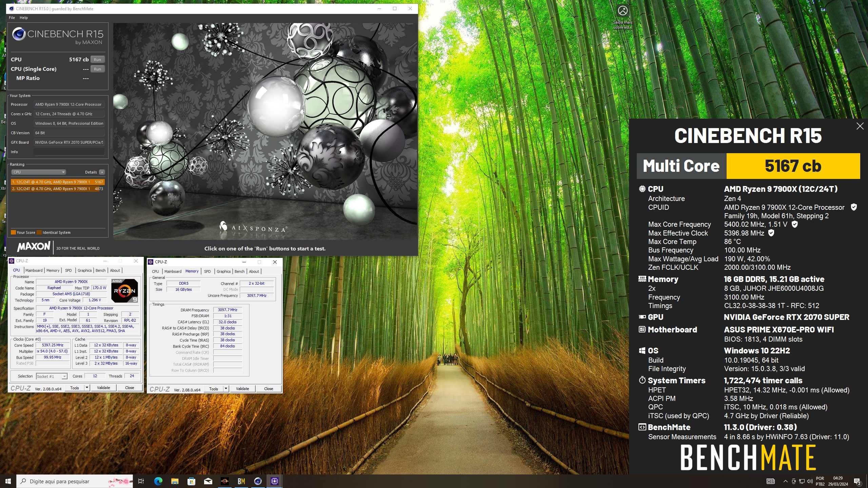Open Mainboard tab in right CPU-Z window
The height and width of the screenshot is (488, 868).
pos(173,271)
